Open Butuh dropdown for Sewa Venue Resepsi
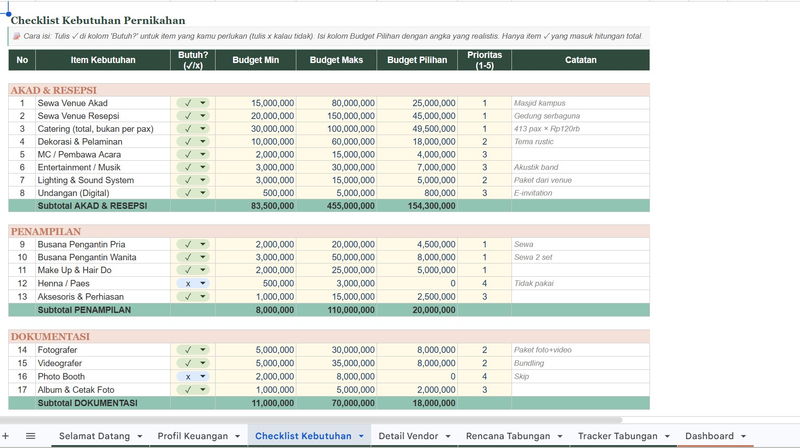Image resolution: width=800 pixels, height=448 pixels. click(203, 116)
